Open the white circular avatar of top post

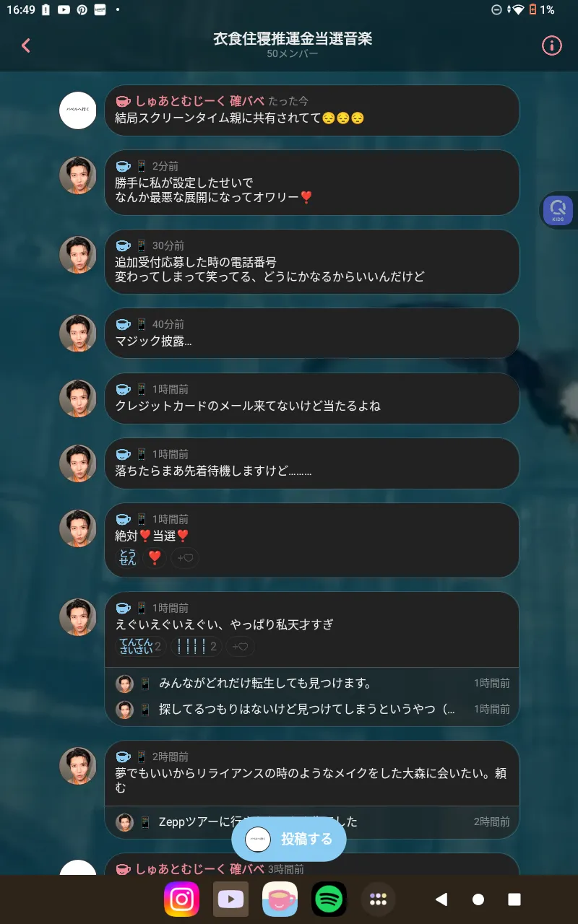(x=77, y=110)
